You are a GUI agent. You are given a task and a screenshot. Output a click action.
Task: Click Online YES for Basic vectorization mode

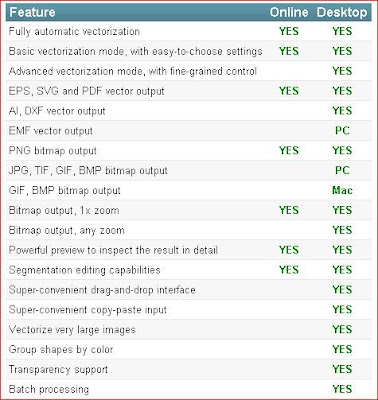click(289, 51)
